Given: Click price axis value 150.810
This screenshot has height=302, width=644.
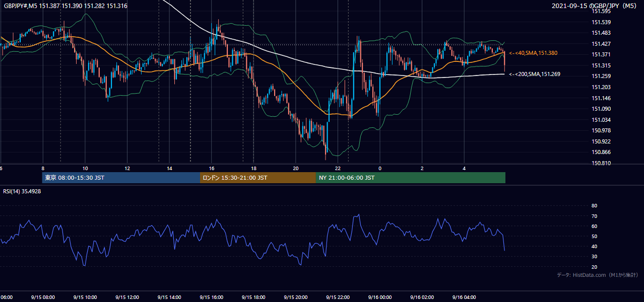Looking at the screenshot, I should tap(601, 163).
